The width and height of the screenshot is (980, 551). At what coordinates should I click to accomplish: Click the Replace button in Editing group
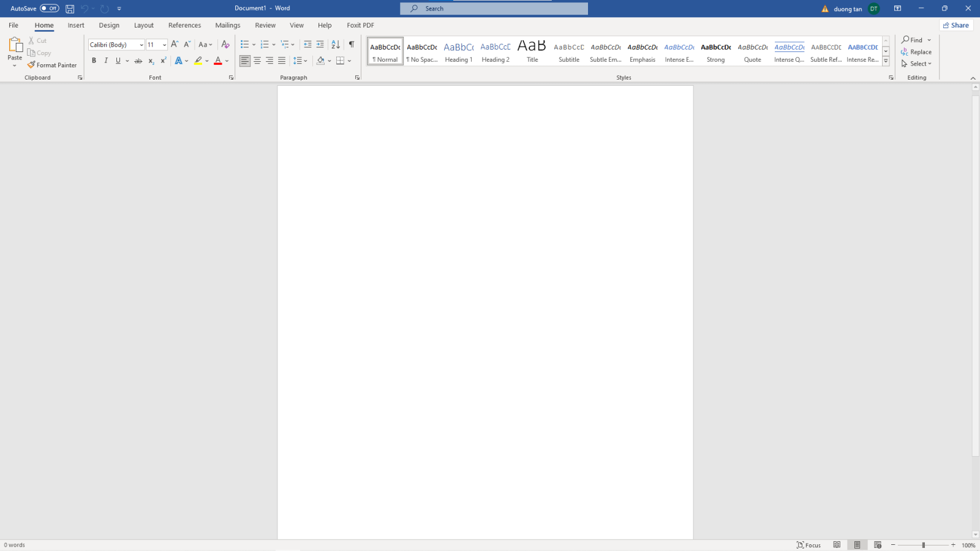(916, 52)
